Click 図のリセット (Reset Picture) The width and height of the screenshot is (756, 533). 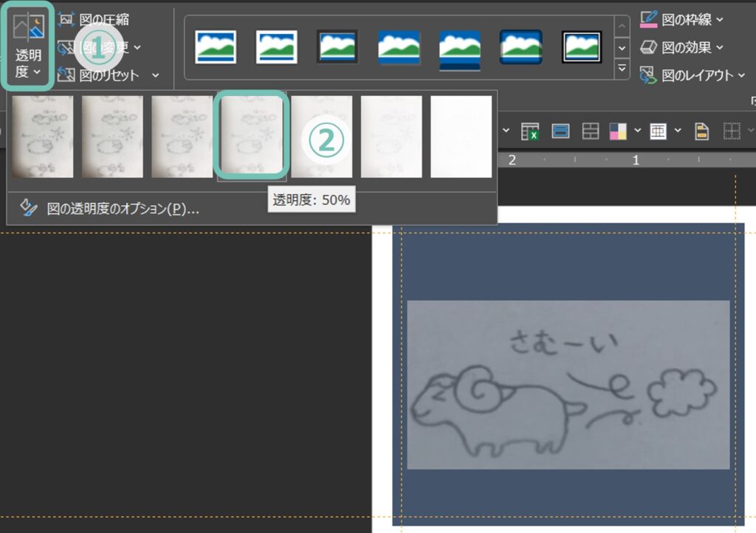click(98, 75)
